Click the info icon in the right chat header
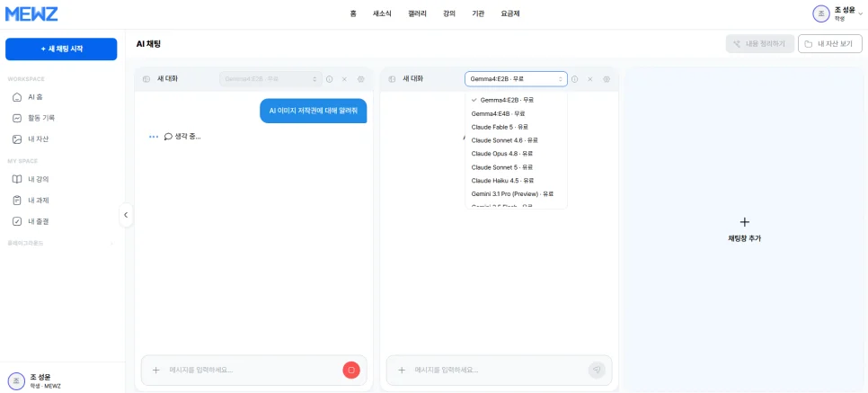Screen dimensions: 868x393 point(574,79)
